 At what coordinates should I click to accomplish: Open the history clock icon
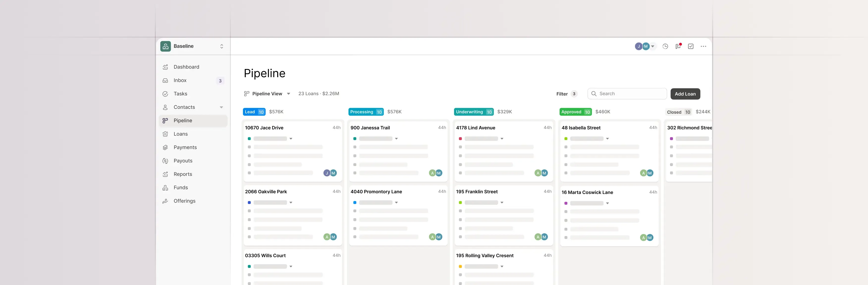point(665,47)
